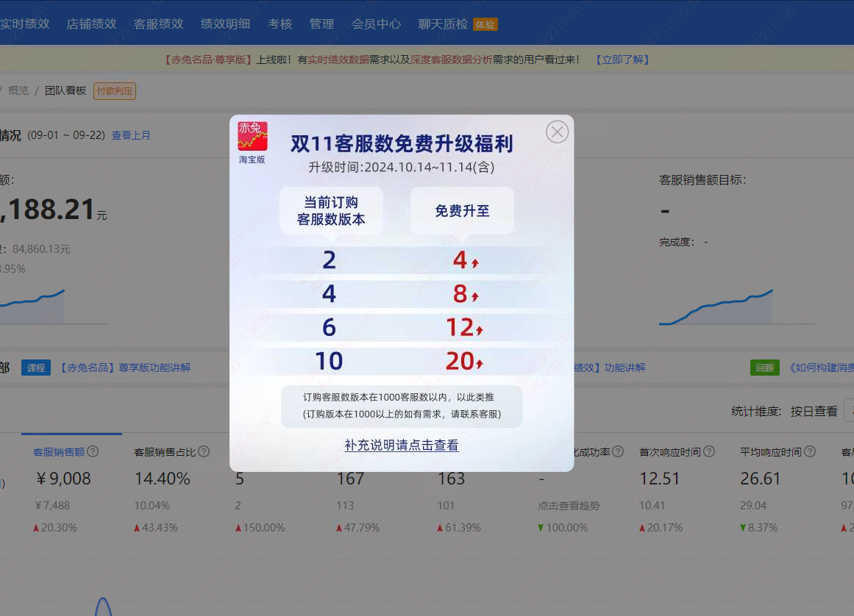854x616 pixels.
Task: Open the 考核 menu
Action: pos(280,24)
